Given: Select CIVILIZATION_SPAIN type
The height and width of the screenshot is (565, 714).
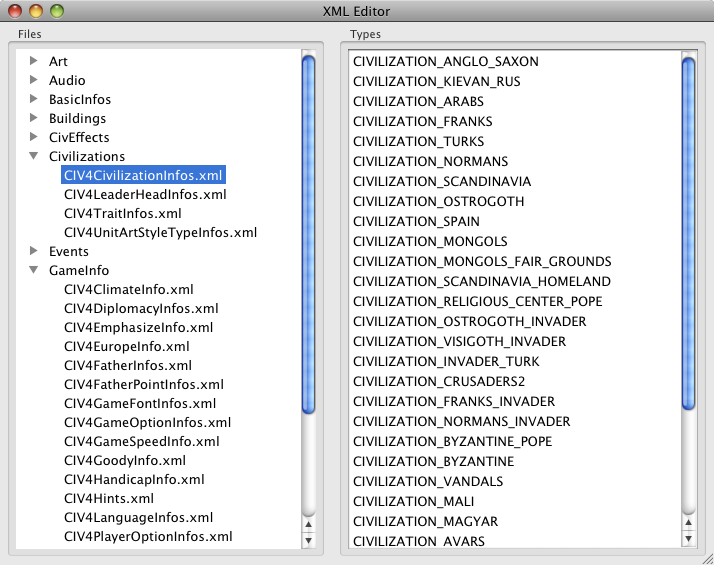Looking at the screenshot, I should click(416, 222).
